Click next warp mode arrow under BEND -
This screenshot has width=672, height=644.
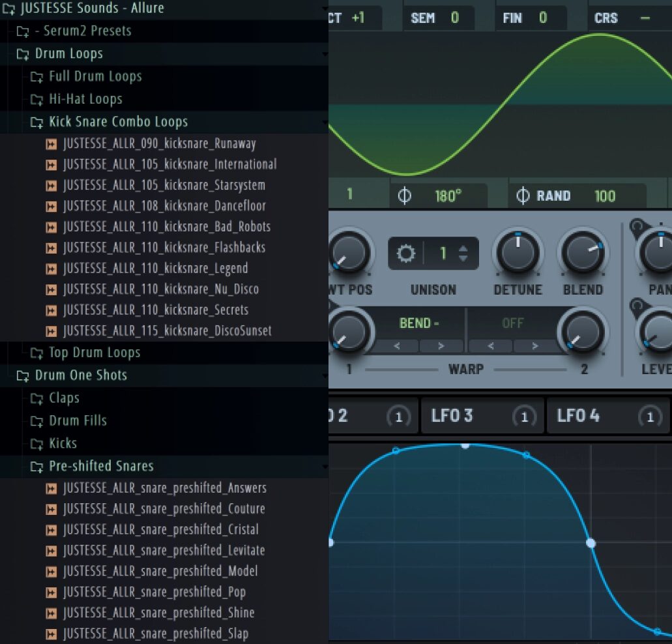tap(441, 345)
